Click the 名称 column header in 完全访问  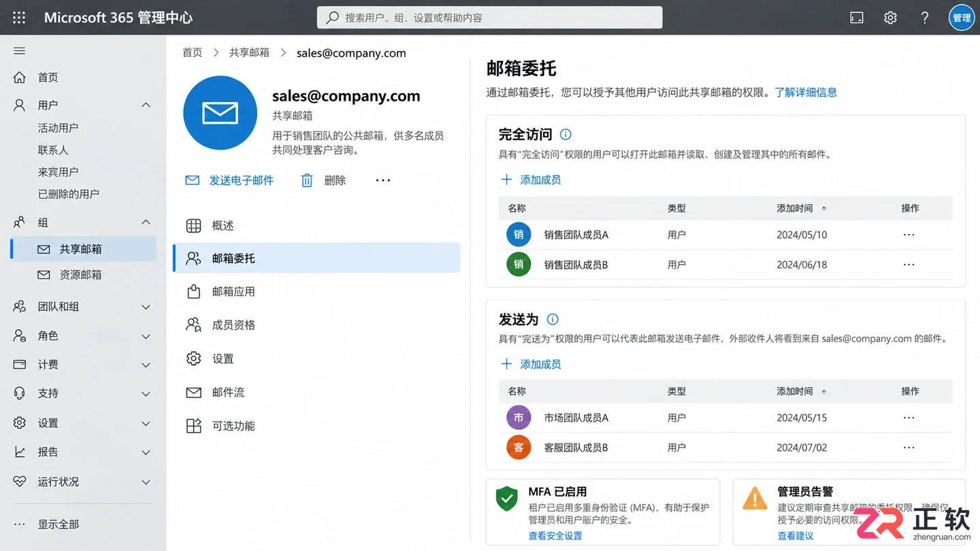pos(517,208)
